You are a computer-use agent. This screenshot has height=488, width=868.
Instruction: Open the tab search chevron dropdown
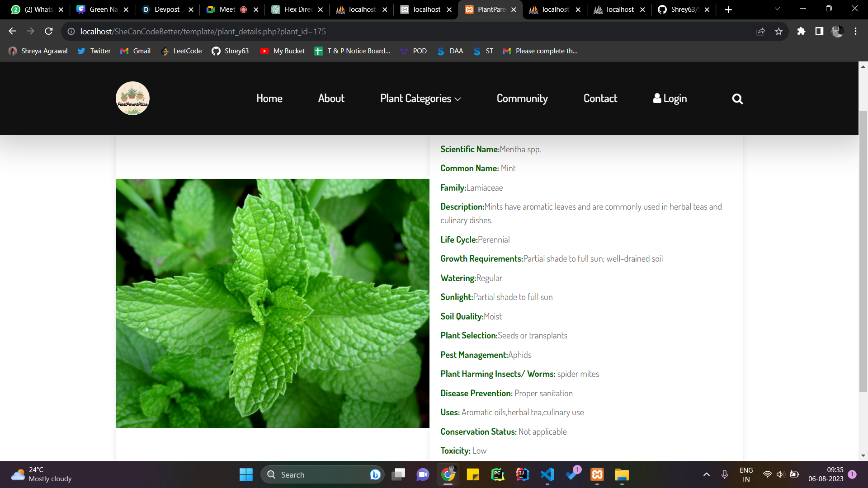777,9
